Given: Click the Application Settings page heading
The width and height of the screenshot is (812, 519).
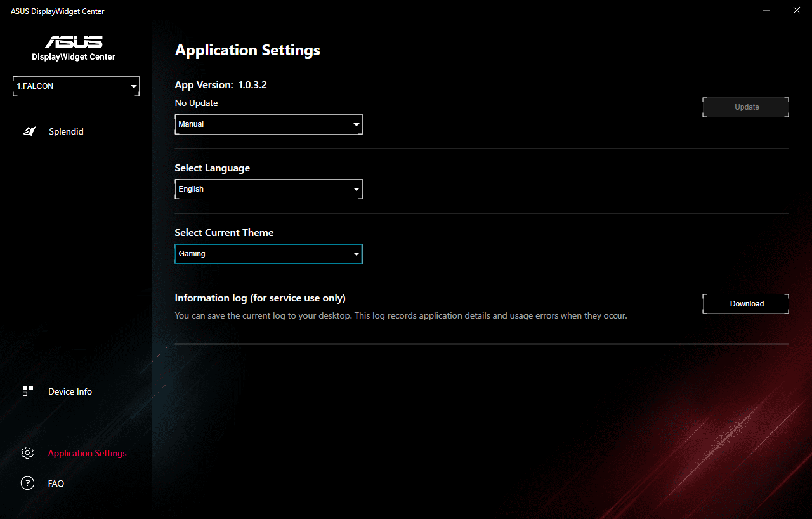Looking at the screenshot, I should pyautogui.click(x=247, y=50).
